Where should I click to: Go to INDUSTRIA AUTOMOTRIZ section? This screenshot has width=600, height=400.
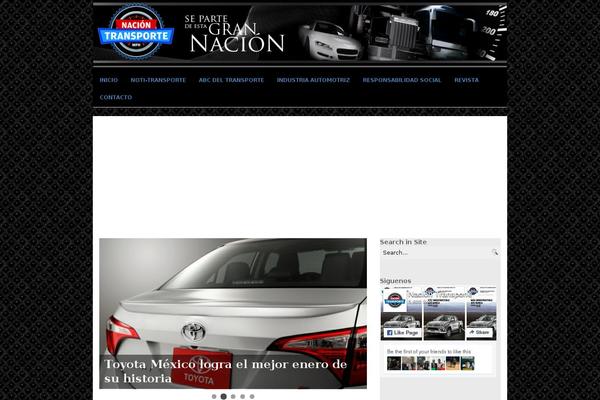(313, 80)
